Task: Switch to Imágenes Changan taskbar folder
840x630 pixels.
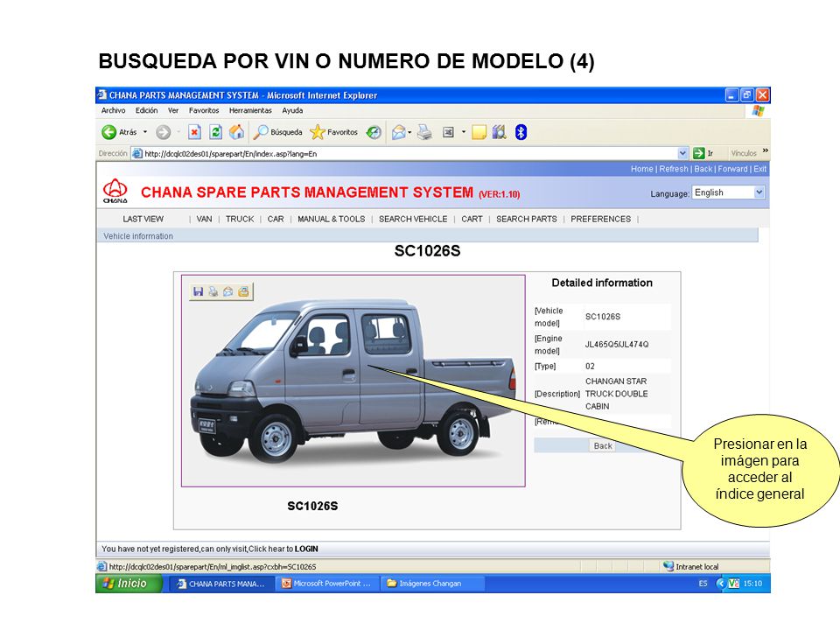Action: click(x=432, y=584)
